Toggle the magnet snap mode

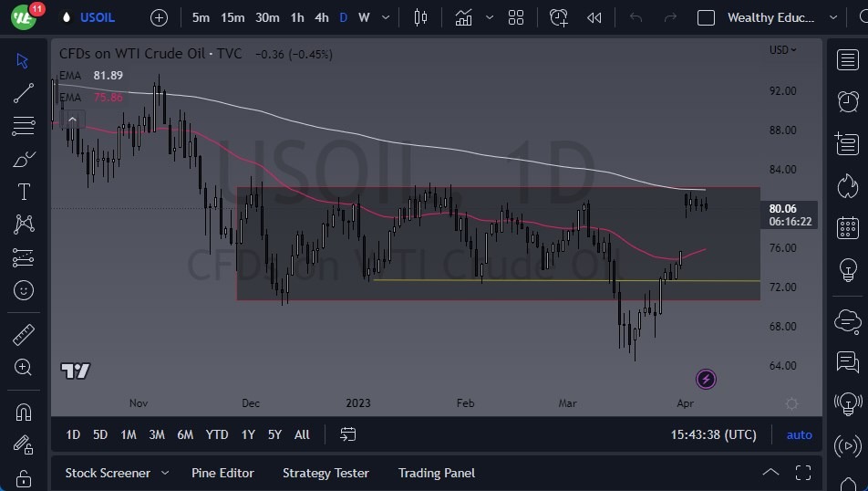coord(24,412)
